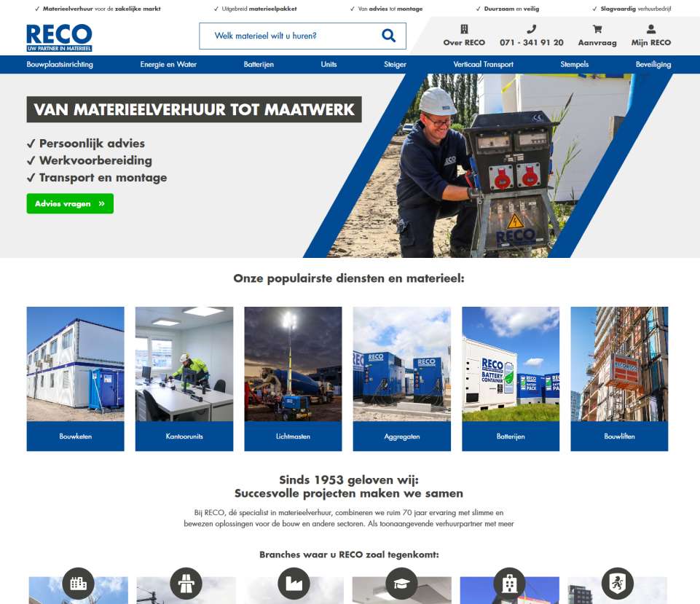The width and height of the screenshot is (700, 604).
Task: Open Beveiliging menu
Action: coord(653,64)
